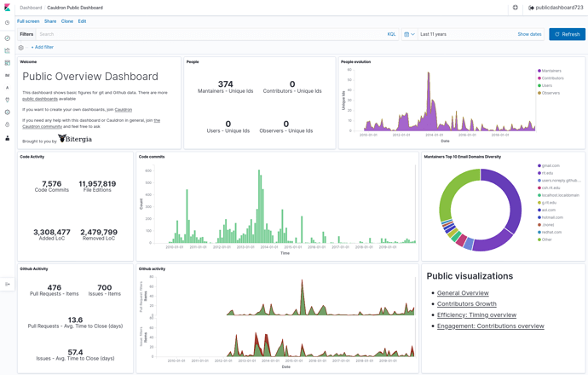The height and width of the screenshot is (375, 588).
Task: Open filter options gear icon
Action: tap(21, 48)
